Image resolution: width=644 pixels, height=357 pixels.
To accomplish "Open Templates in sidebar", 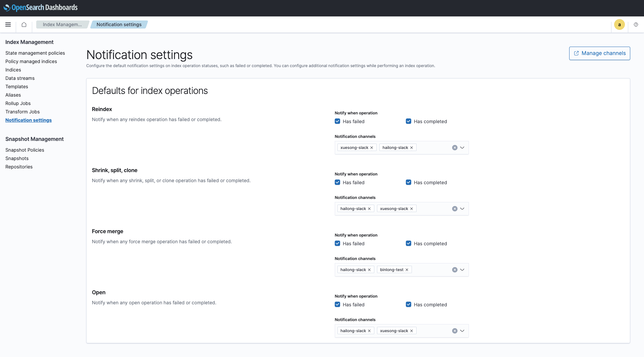I will 17,87.
